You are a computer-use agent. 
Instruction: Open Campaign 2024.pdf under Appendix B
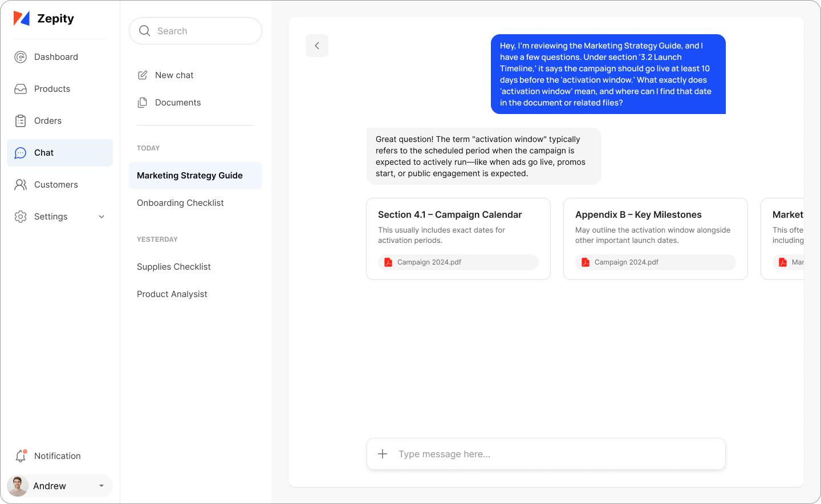coord(655,262)
